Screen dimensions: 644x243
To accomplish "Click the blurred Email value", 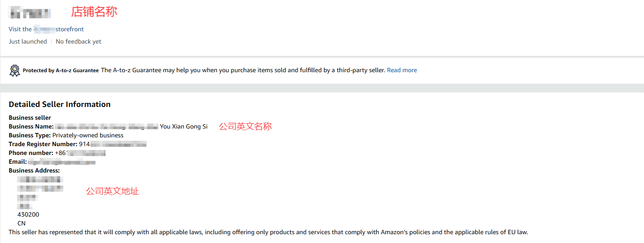I will [62, 162].
